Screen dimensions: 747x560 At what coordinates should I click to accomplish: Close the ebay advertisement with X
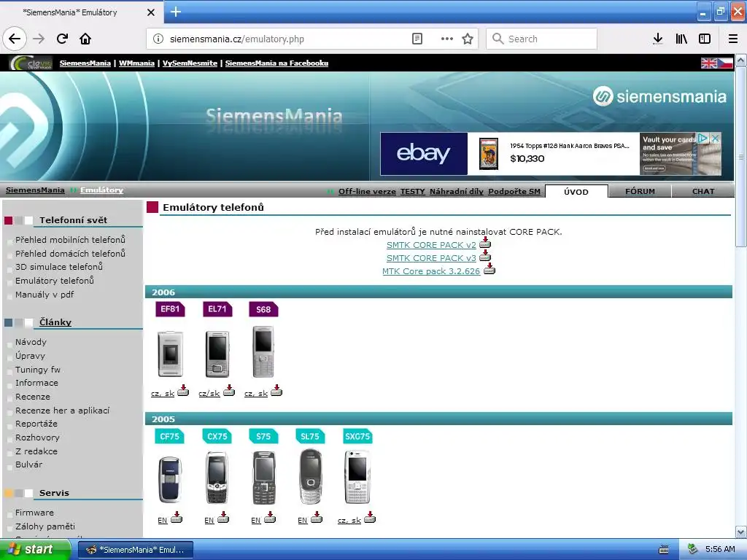click(715, 138)
